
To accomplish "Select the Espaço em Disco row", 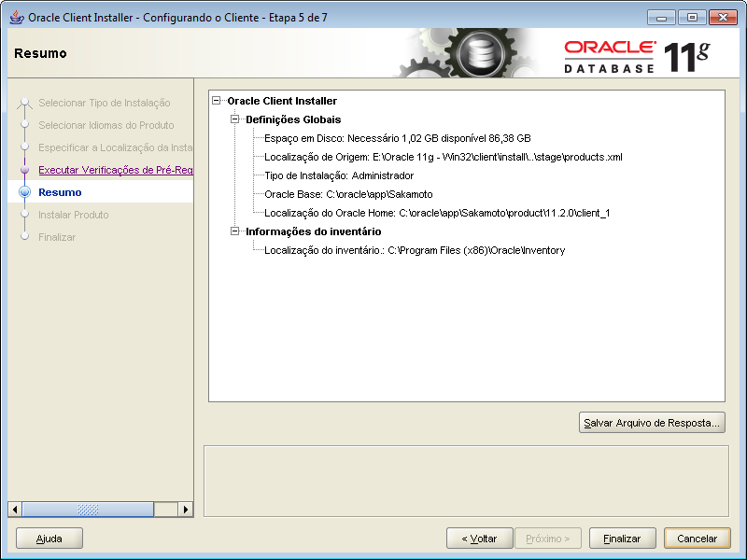I will coord(398,138).
